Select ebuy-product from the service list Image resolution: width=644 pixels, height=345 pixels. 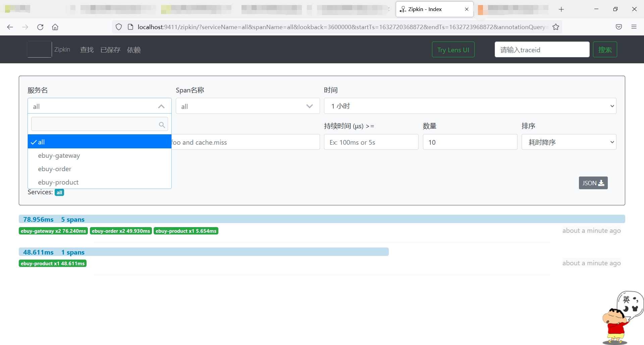pos(100,182)
